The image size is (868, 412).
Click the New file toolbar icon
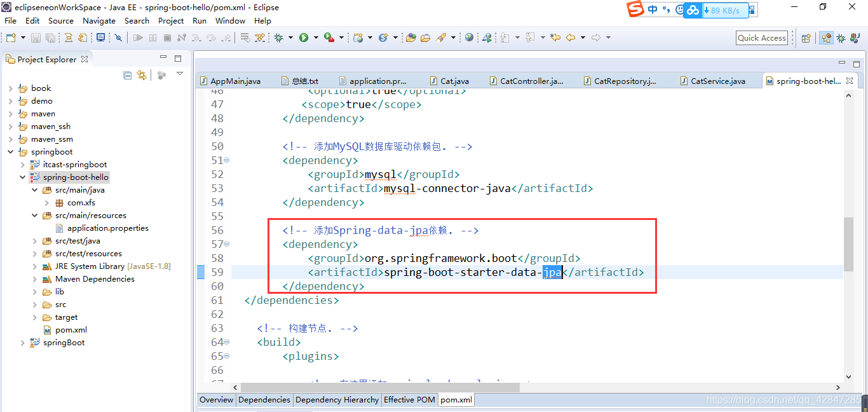(x=11, y=38)
